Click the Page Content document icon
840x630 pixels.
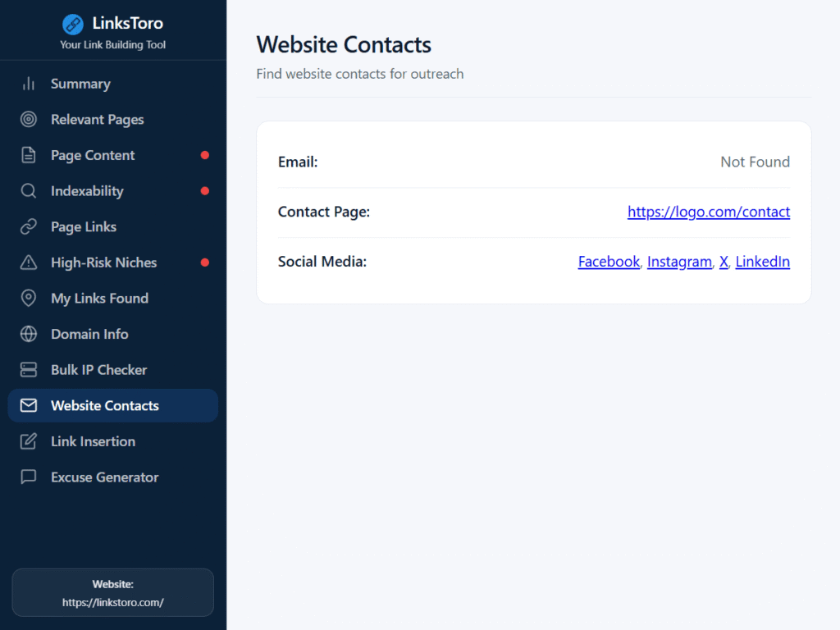tap(29, 155)
